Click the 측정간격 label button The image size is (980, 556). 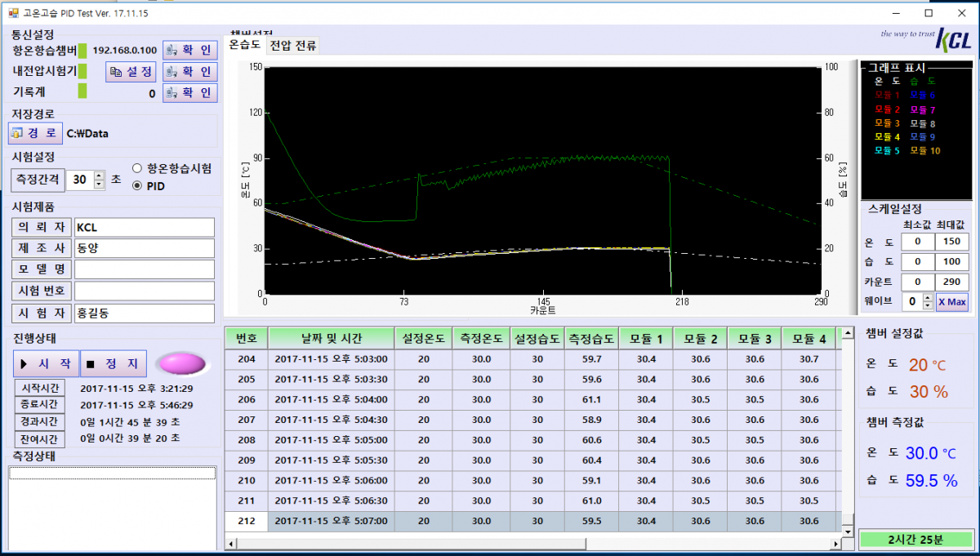[38, 180]
